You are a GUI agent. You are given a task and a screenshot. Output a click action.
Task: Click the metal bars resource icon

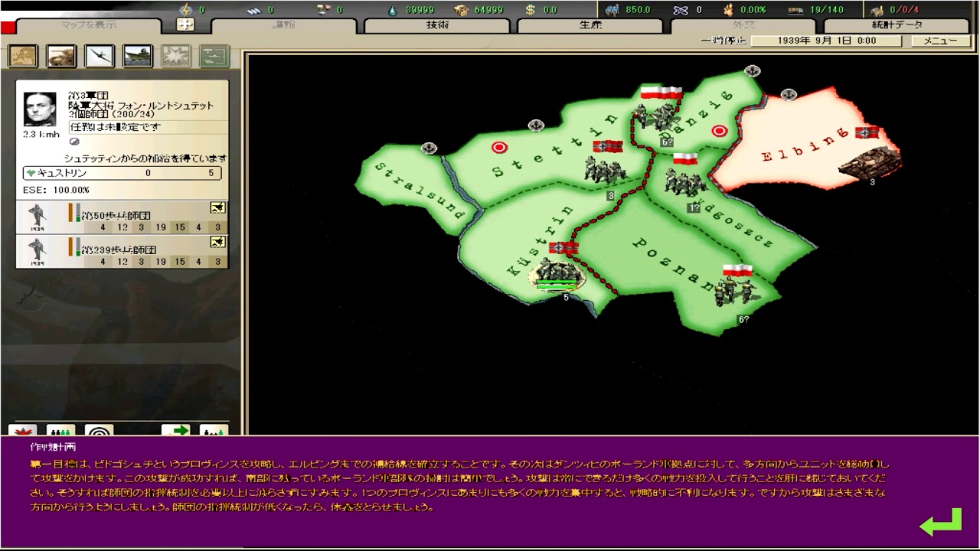(x=254, y=10)
